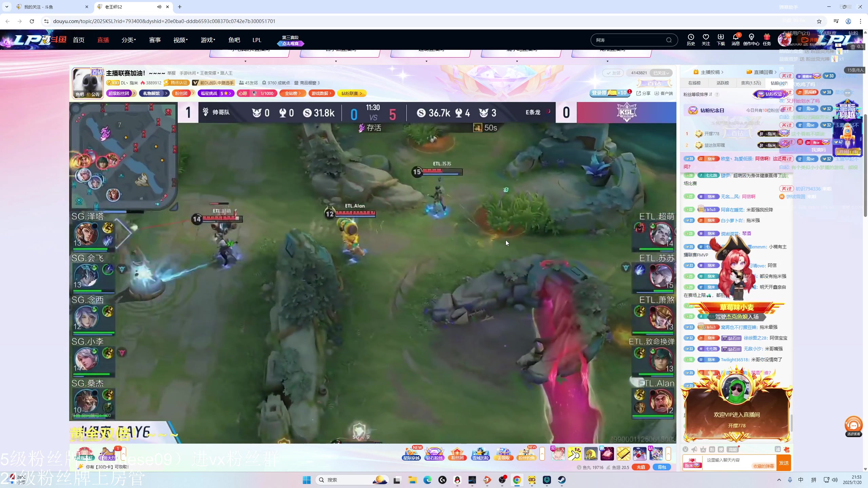Image resolution: width=868 pixels, height=488 pixels.
Task: Open the 活动客服 chat support bubble
Action: (x=853, y=426)
